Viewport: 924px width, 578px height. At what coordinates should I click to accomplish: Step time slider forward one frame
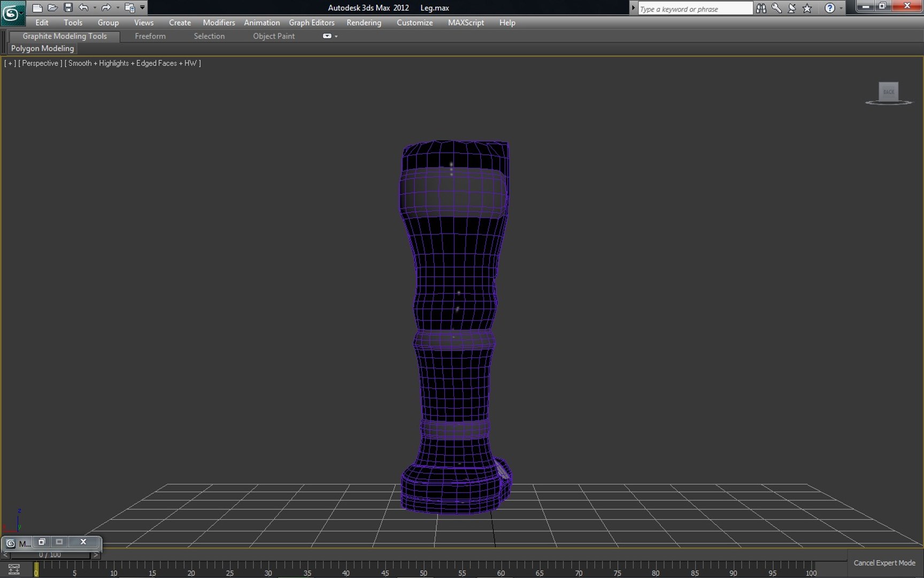pyautogui.click(x=96, y=555)
